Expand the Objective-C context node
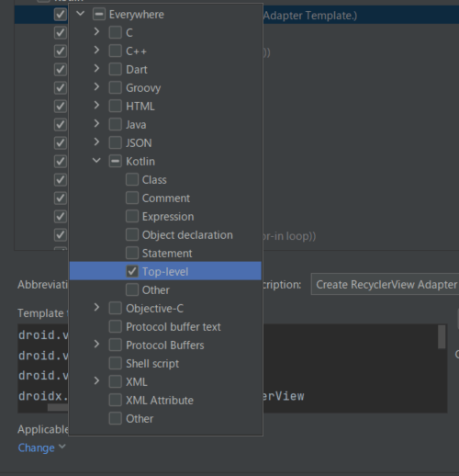Viewport: 459px width, 476px height. tap(96, 307)
